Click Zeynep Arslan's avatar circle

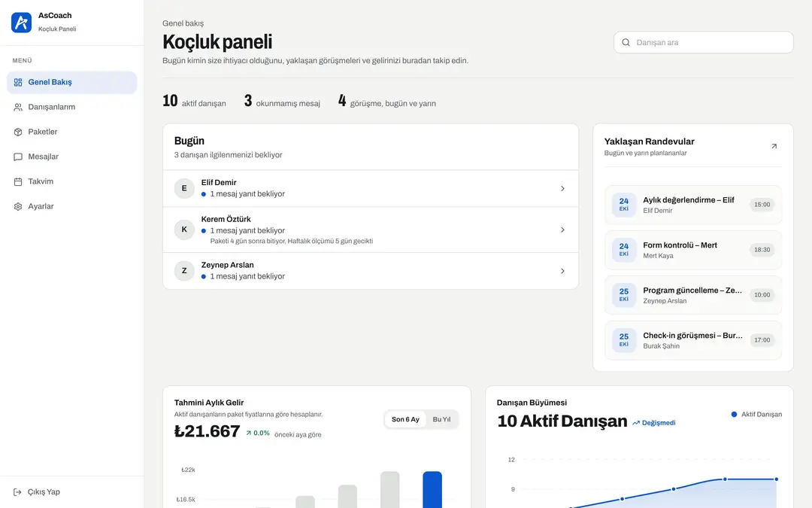[x=184, y=271]
